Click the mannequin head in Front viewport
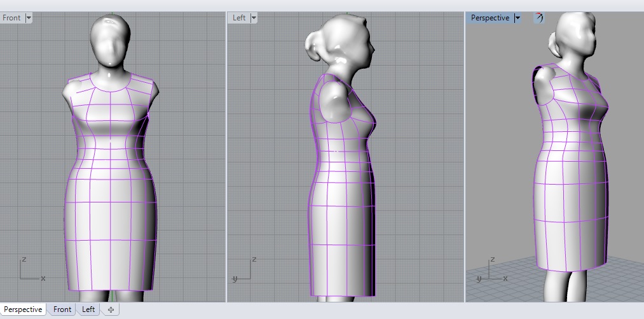The height and width of the screenshot is (319, 644). coord(110,40)
